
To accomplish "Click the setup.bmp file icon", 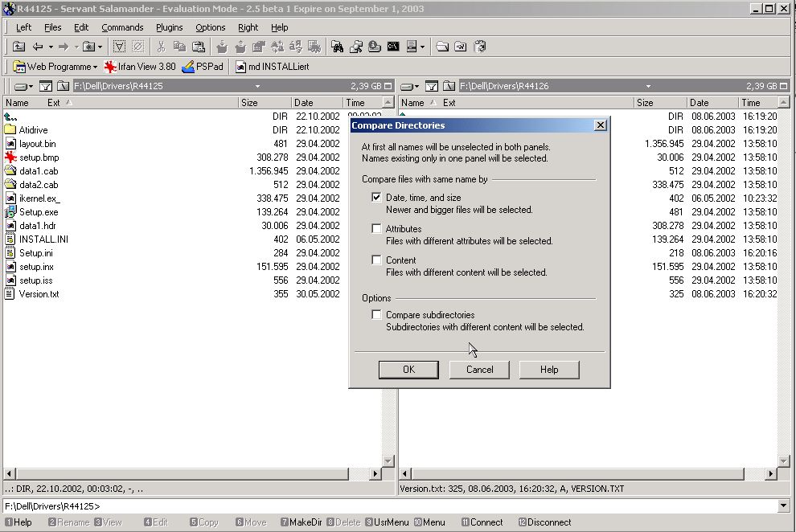I will (10, 158).
